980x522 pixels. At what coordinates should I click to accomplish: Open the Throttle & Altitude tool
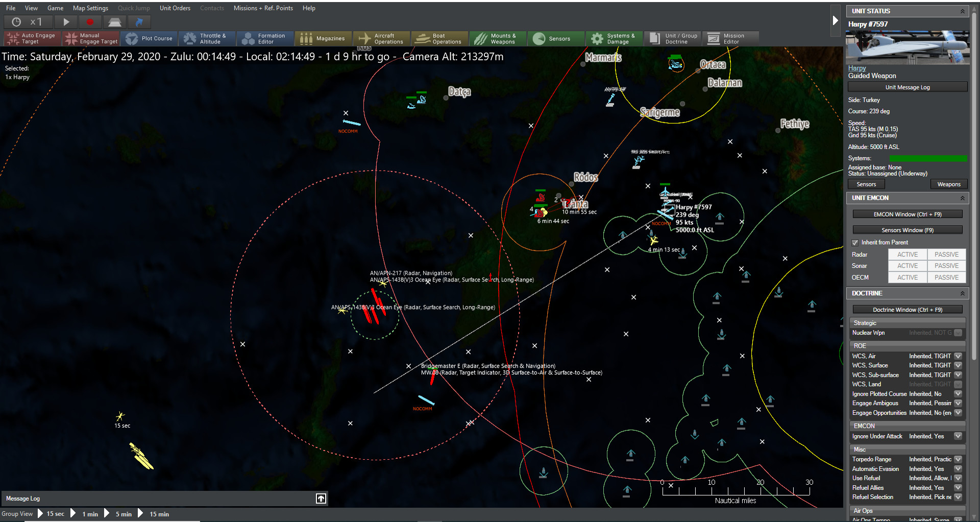pyautogui.click(x=207, y=38)
